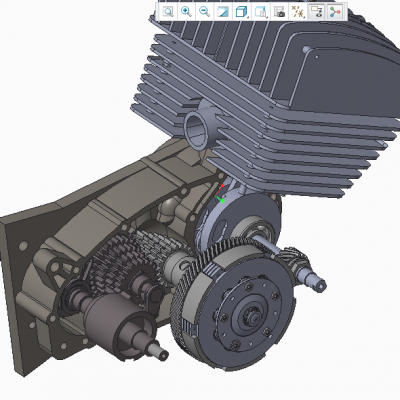This screenshot has height=400, width=400.
Task: Click the red-green coordinate system marker
Action: pos(220,193)
